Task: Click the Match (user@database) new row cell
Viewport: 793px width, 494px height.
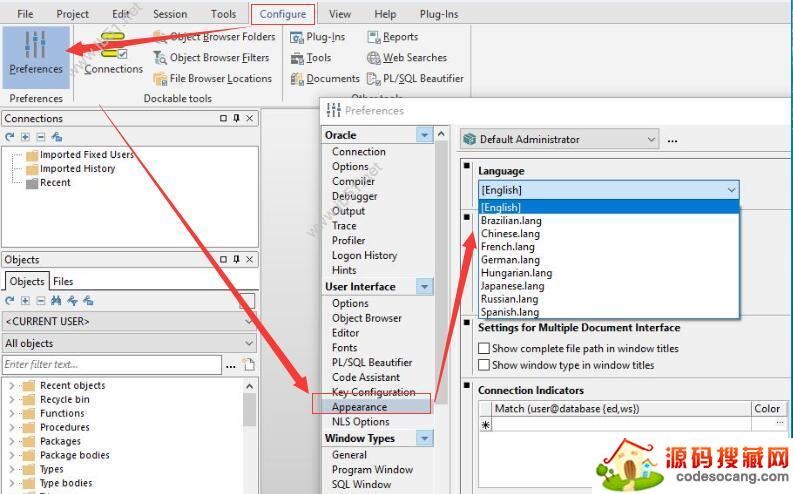Action: point(621,425)
